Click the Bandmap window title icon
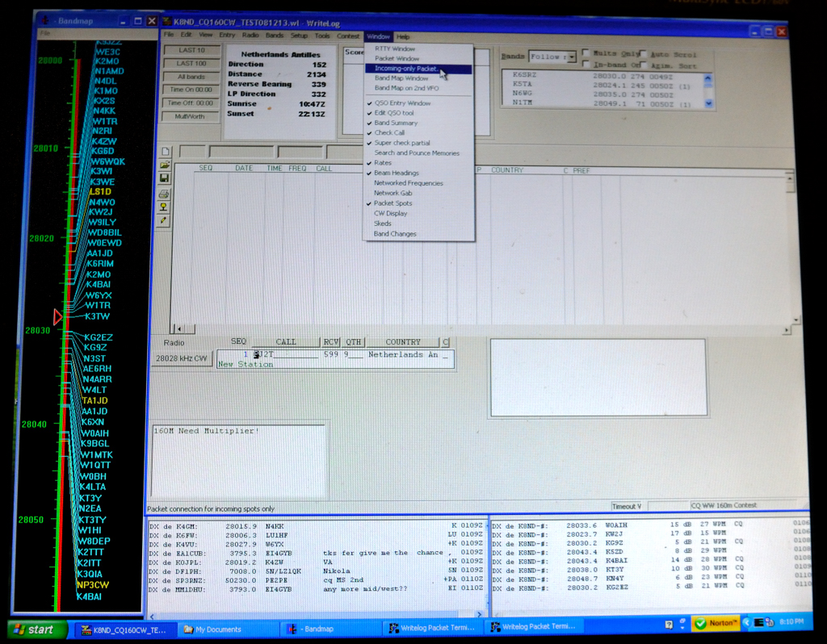The image size is (827, 644). (x=45, y=20)
